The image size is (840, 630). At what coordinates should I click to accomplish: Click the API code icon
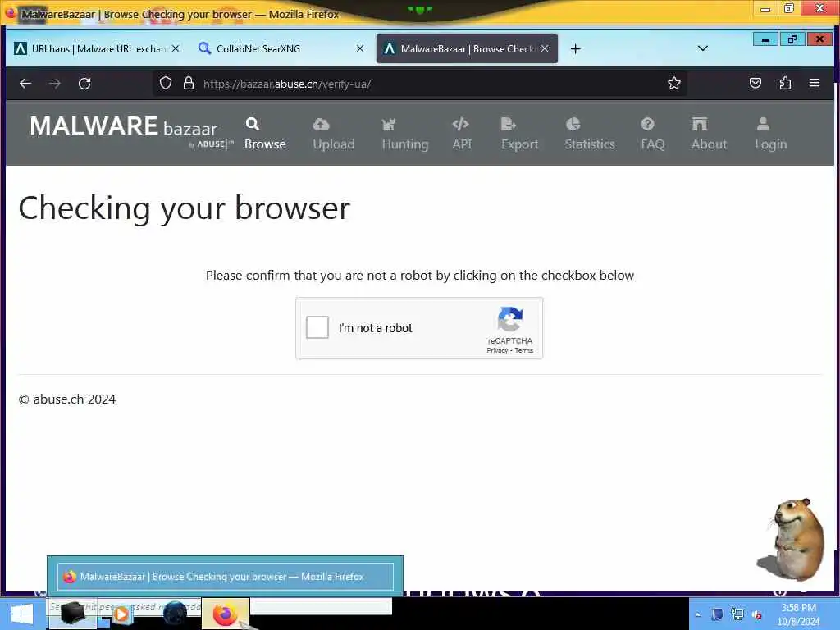pyautogui.click(x=461, y=125)
